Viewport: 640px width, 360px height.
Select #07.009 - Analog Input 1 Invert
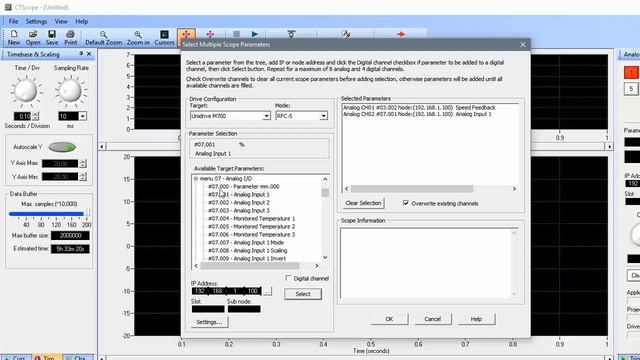pyautogui.click(x=247, y=258)
